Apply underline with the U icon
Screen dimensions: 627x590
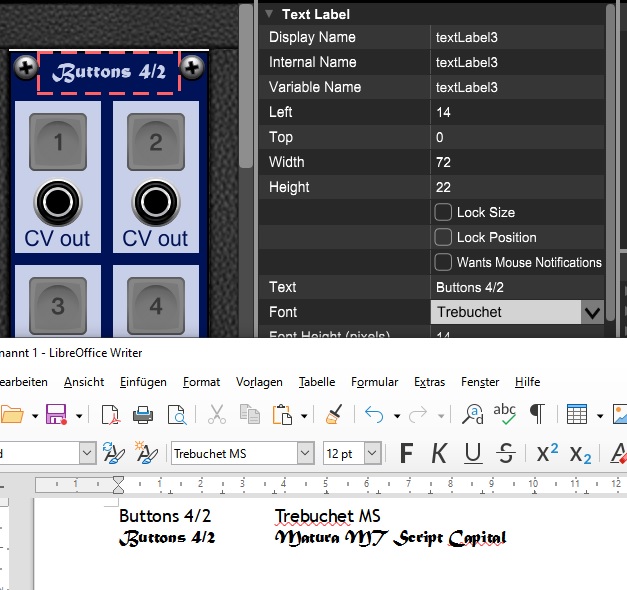[x=473, y=454]
